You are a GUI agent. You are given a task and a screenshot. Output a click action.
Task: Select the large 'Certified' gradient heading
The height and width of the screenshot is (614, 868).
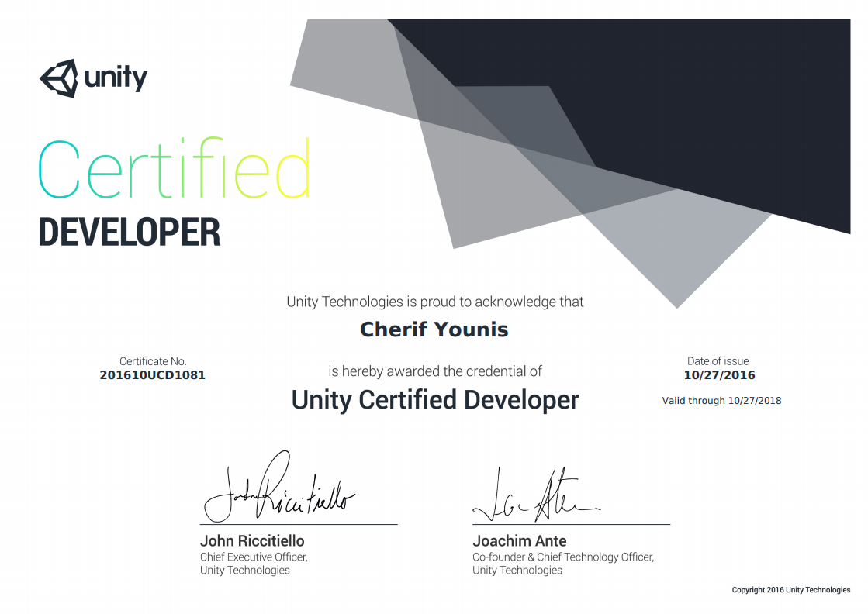174,168
